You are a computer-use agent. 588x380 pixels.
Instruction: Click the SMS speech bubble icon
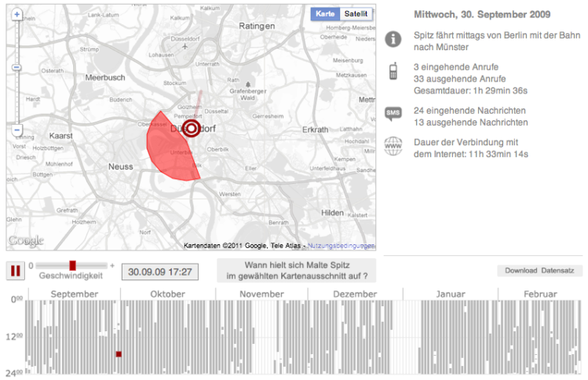pos(393,115)
